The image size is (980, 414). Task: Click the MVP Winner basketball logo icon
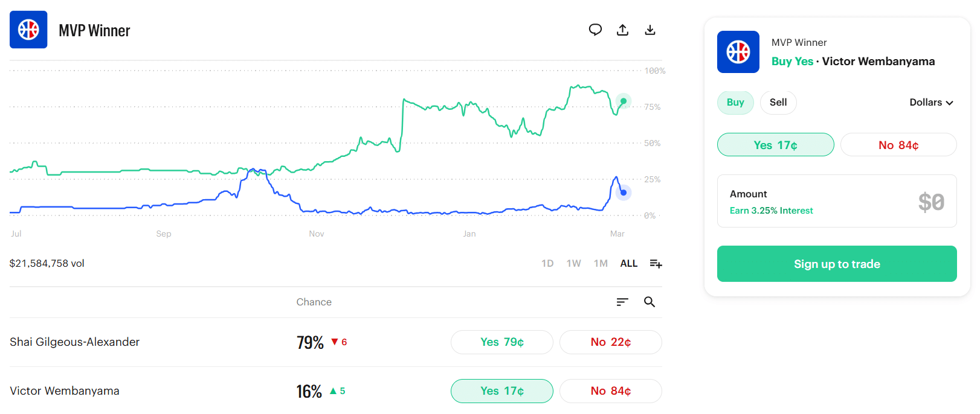tap(28, 29)
